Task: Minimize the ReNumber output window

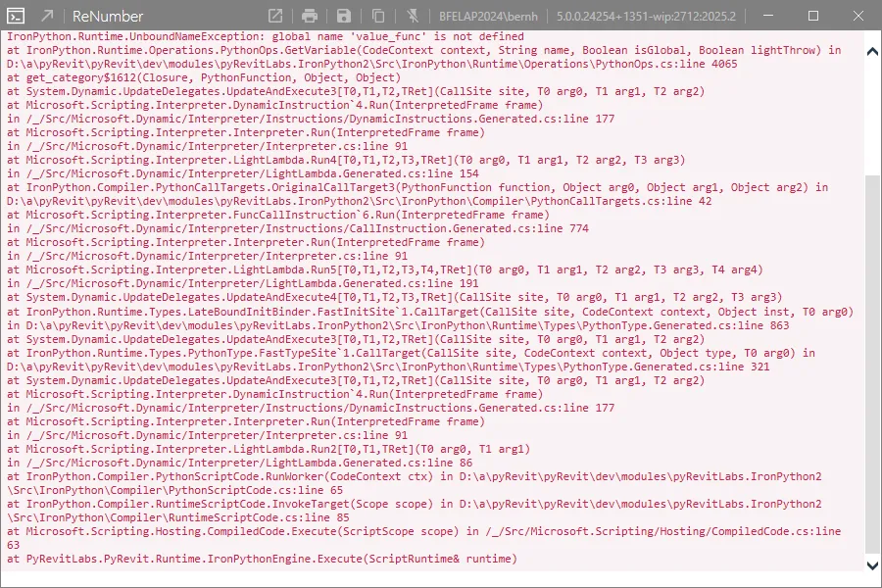Action: 767,16
